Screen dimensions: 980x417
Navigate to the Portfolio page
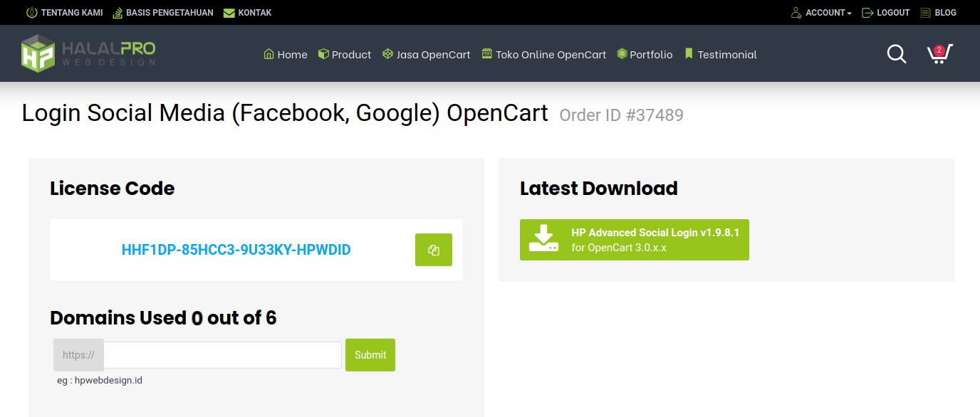point(645,55)
